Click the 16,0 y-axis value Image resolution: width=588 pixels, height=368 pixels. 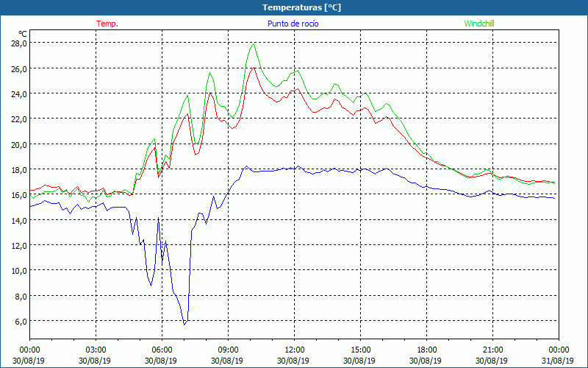(x=19, y=195)
